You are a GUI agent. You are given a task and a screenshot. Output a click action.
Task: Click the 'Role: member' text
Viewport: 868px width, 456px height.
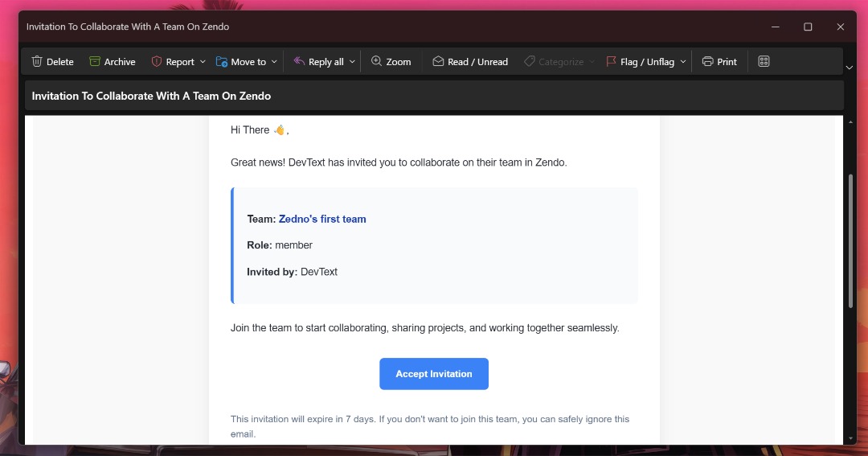(x=280, y=245)
